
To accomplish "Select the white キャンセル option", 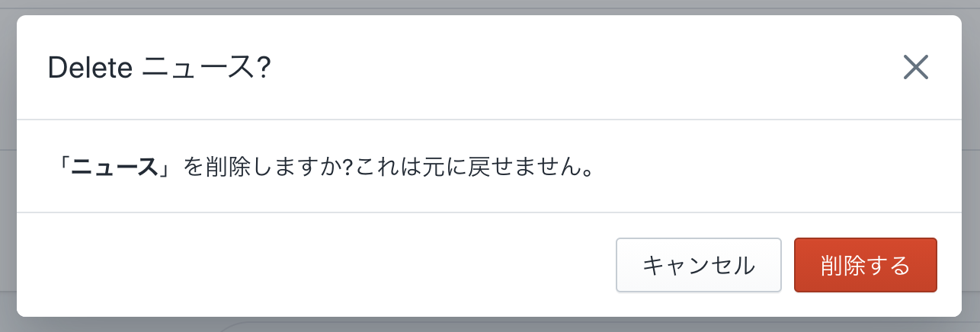I will tap(699, 265).
